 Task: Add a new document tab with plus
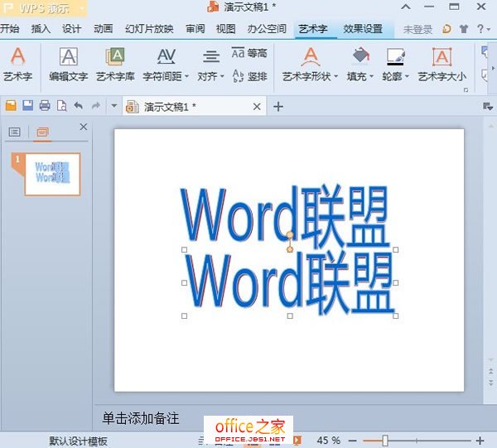[278, 107]
